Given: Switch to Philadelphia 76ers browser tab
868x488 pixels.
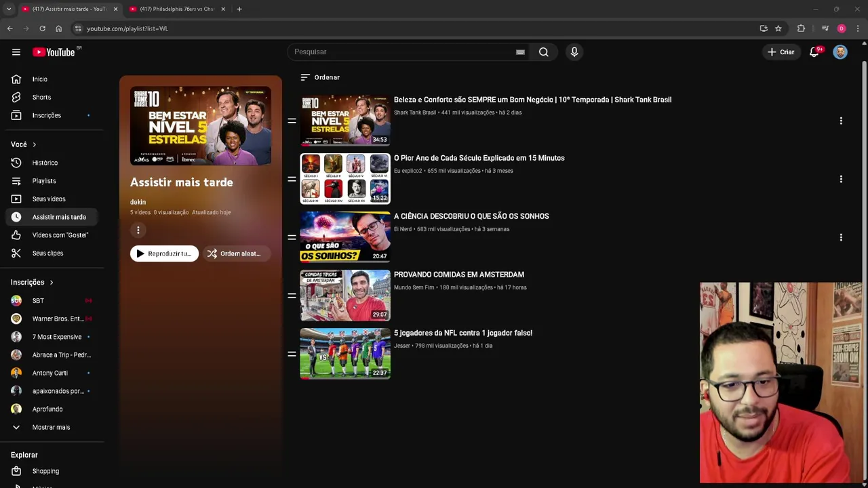Looking at the screenshot, I should pyautogui.click(x=178, y=9).
